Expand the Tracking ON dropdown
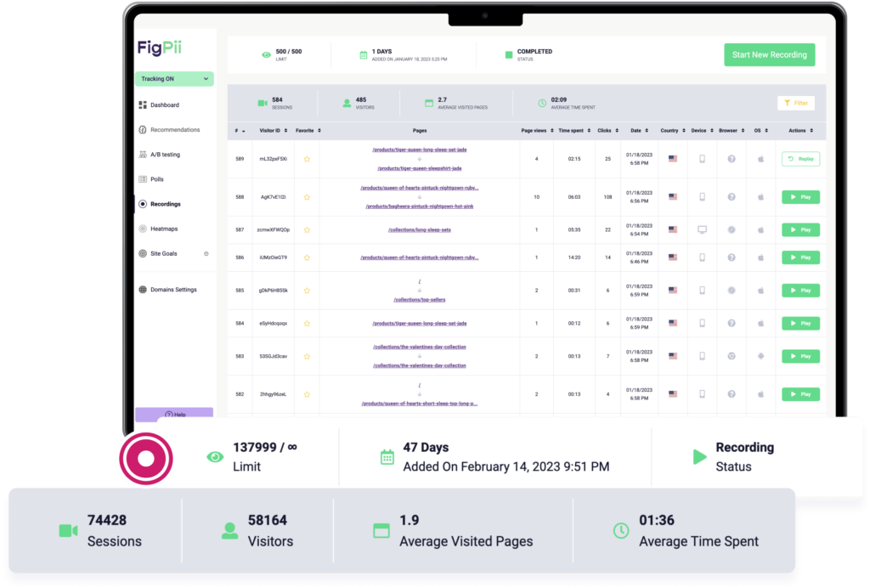This screenshot has width=870, height=588. pos(174,79)
